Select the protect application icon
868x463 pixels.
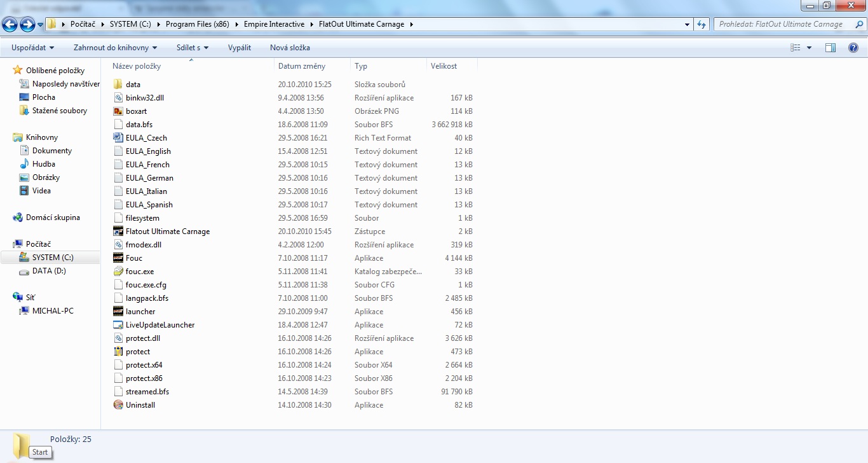click(118, 352)
